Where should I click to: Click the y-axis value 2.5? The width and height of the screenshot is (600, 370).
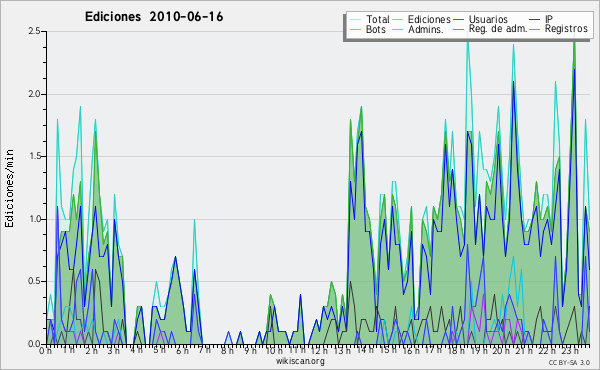tap(34, 31)
